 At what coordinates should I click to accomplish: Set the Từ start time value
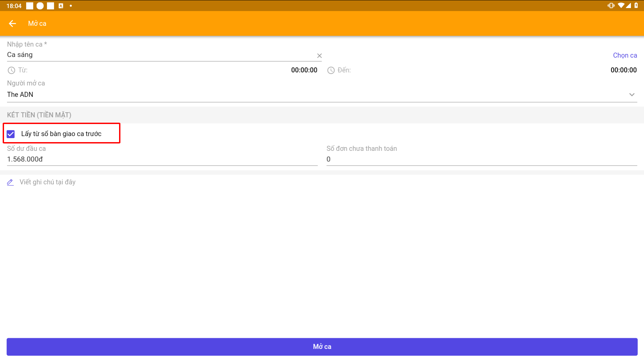click(304, 70)
